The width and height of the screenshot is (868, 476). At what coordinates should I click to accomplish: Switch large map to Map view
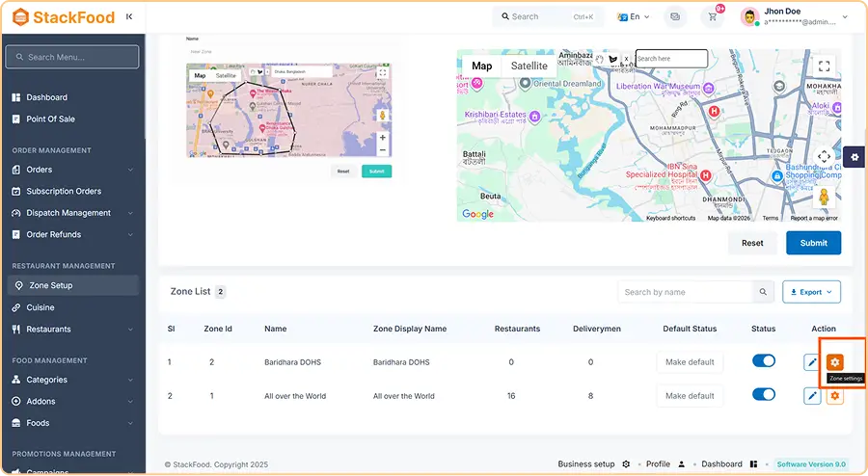click(481, 66)
